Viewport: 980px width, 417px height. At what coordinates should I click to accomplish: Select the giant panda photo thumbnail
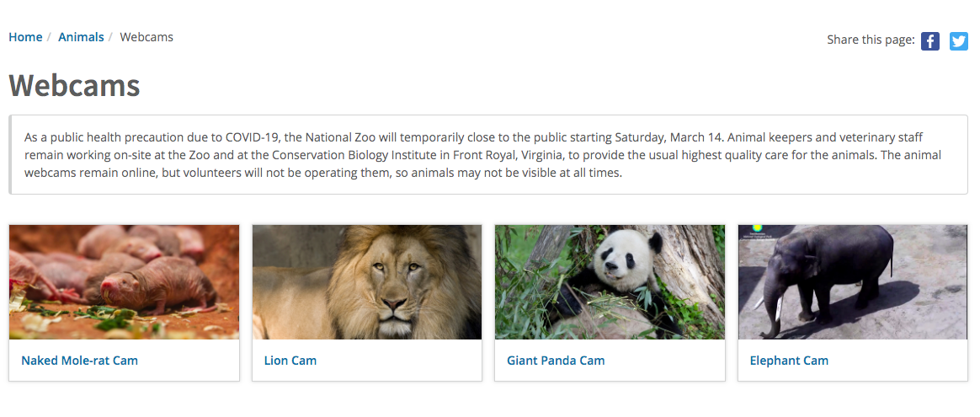tap(610, 282)
